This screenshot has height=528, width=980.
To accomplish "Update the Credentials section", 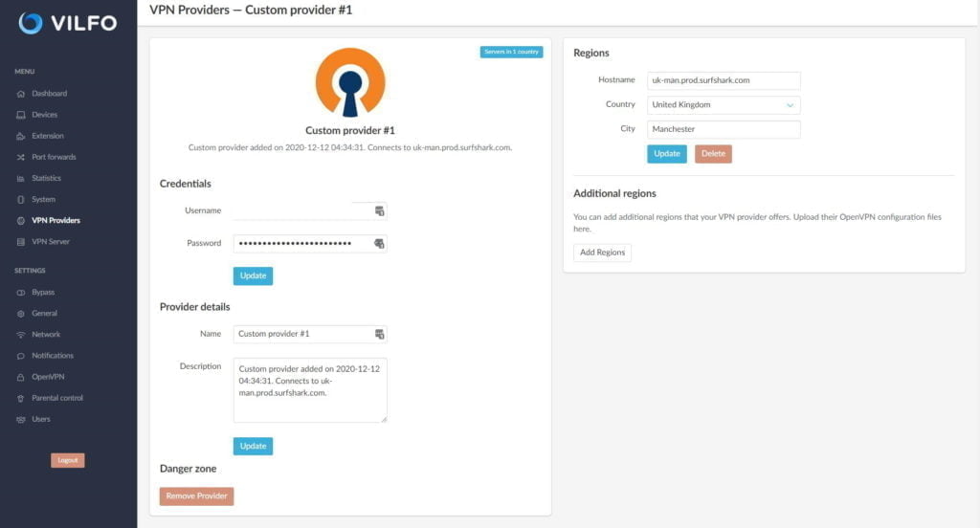I will coord(253,275).
